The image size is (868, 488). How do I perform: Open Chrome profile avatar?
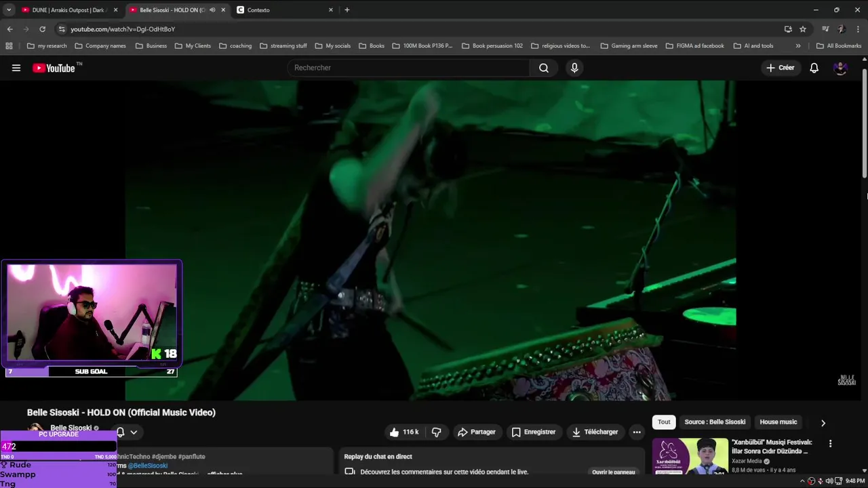tap(842, 29)
